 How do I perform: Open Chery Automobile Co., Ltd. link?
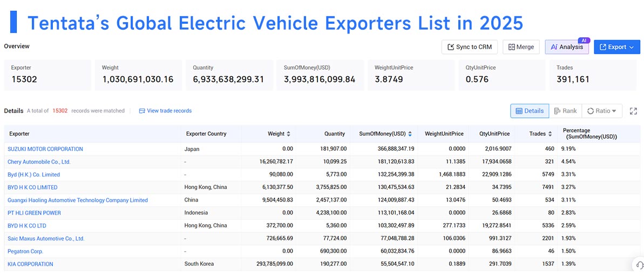click(39, 162)
